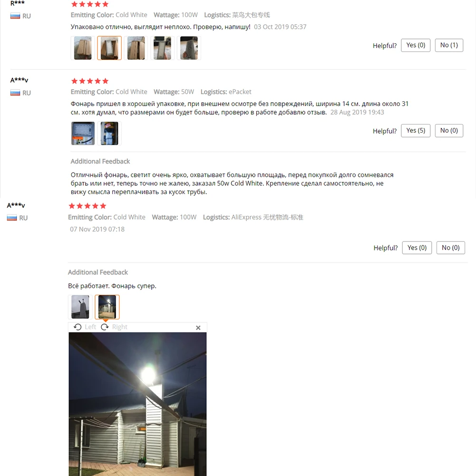The image size is (476, 476).
Task: Close the enlarged photo viewer
Action: click(x=198, y=328)
